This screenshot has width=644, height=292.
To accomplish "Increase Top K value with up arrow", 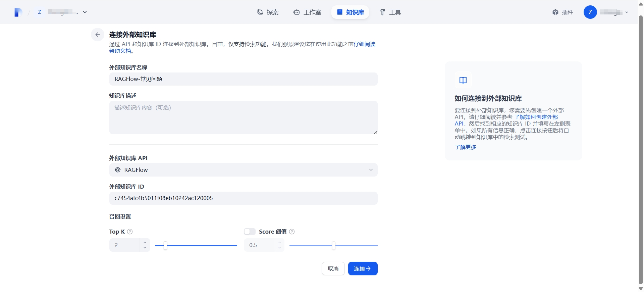I will [x=145, y=242].
